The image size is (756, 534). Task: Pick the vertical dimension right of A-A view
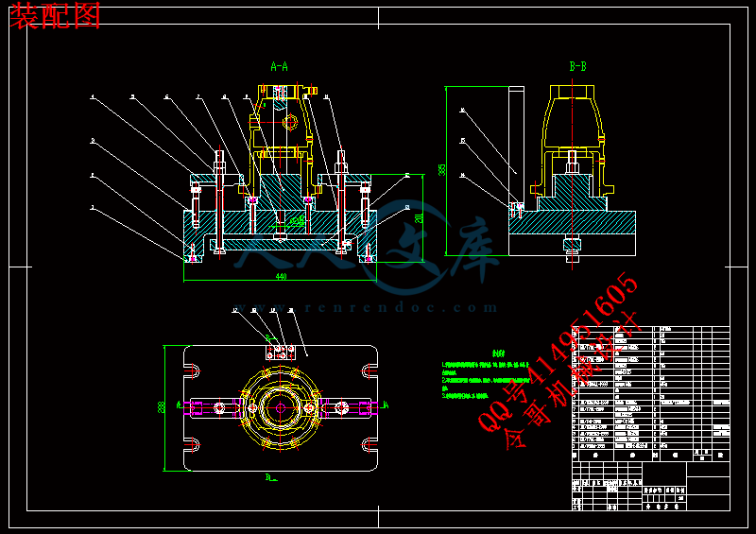pos(420,218)
